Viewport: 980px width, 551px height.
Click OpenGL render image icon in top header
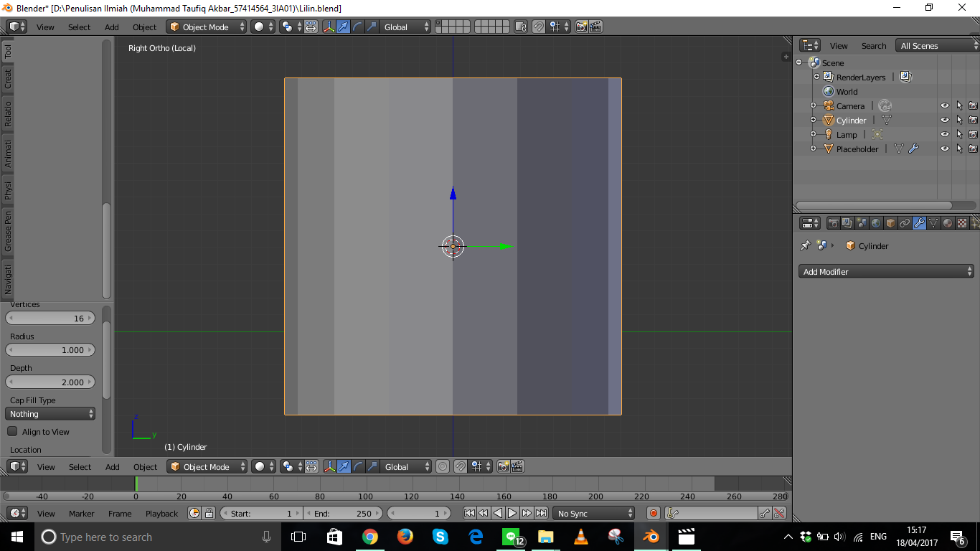(x=581, y=27)
